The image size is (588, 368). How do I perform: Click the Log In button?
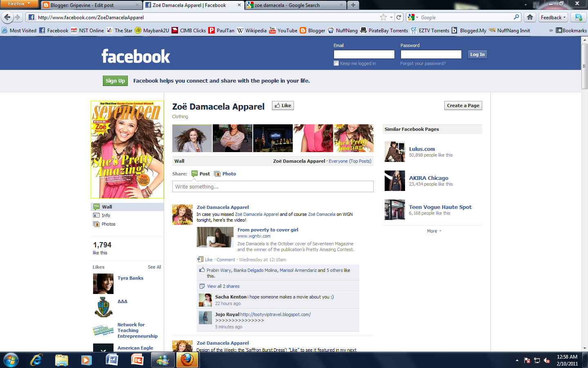pos(477,54)
